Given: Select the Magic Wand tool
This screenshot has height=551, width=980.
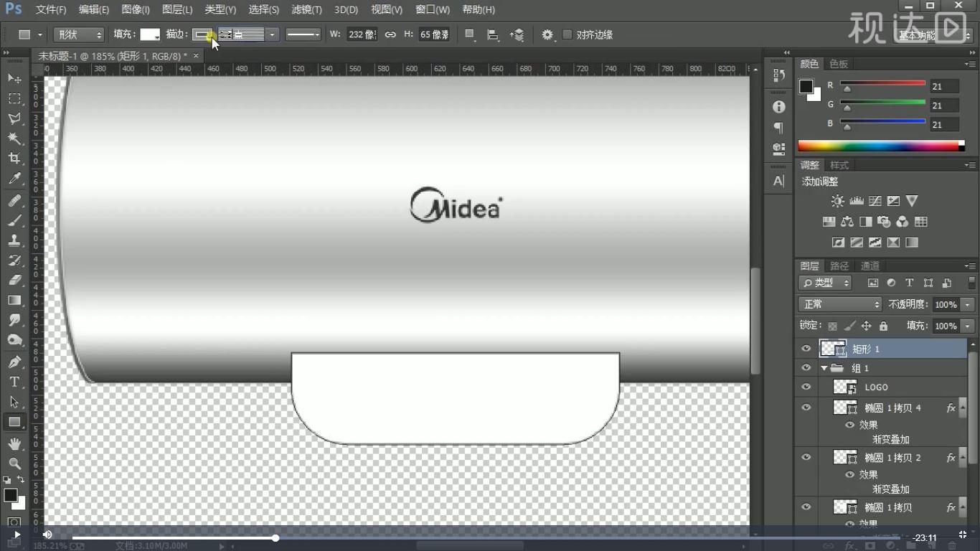Looking at the screenshot, I should click(x=14, y=138).
